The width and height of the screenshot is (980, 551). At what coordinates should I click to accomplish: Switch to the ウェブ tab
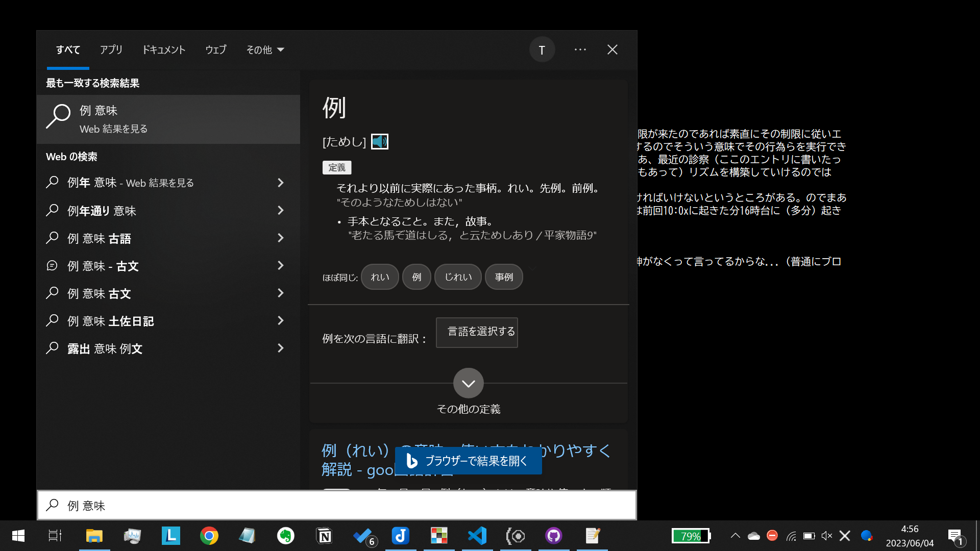click(215, 50)
